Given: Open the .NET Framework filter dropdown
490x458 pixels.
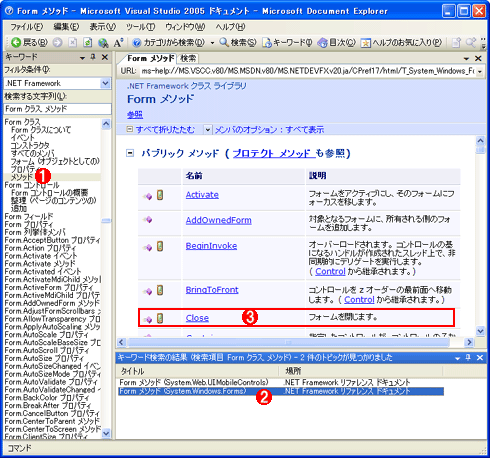Looking at the screenshot, I should [x=105, y=83].
